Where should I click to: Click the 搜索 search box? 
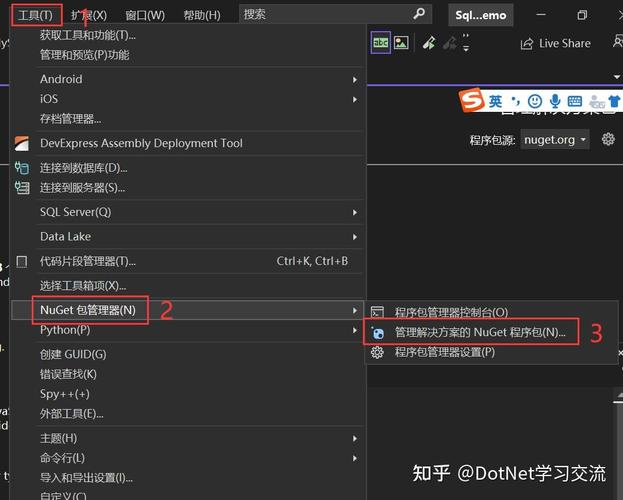[x=335, y=15]
